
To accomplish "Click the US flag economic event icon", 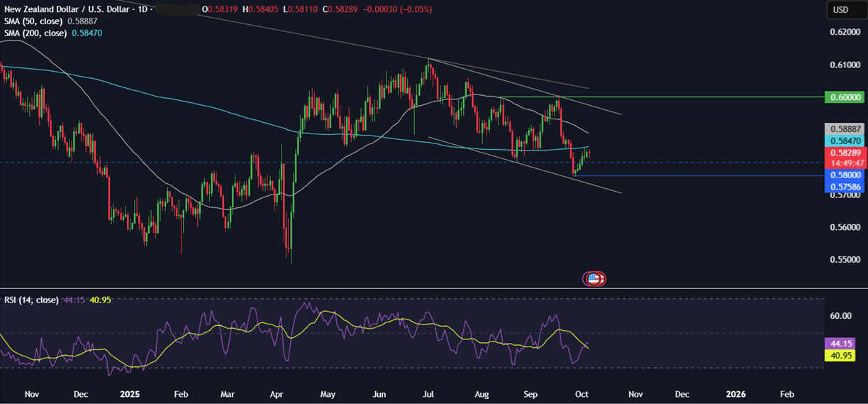I will [595, 278].
